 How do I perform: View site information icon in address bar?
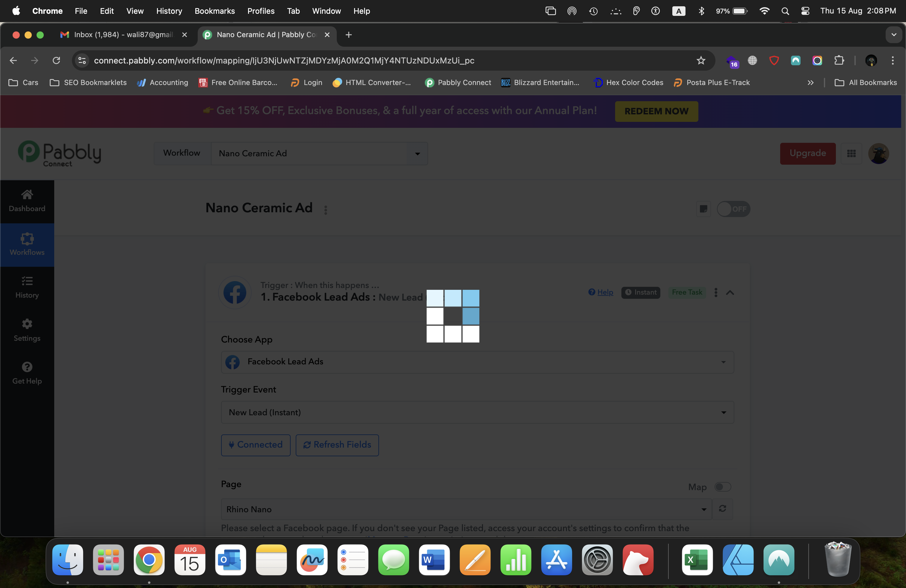coord(82,60)
